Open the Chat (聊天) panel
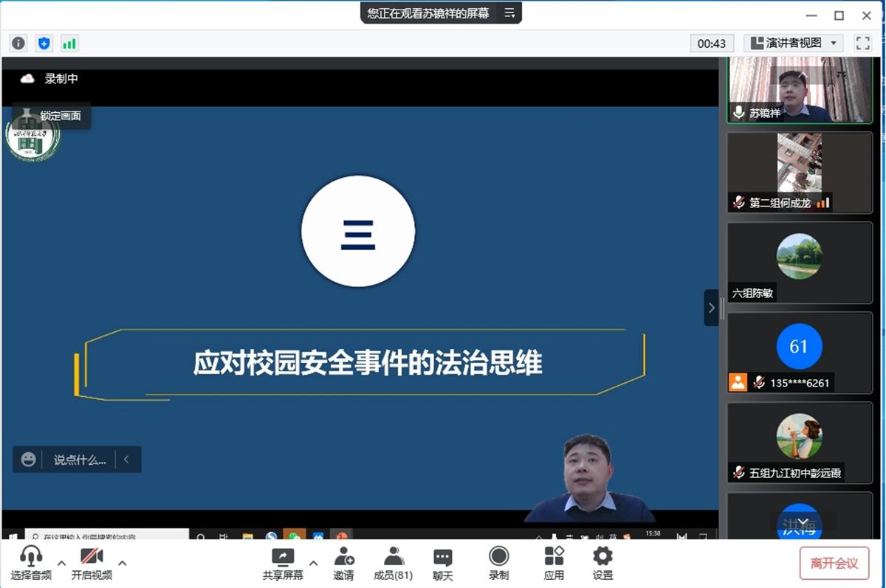 point(443,563)
